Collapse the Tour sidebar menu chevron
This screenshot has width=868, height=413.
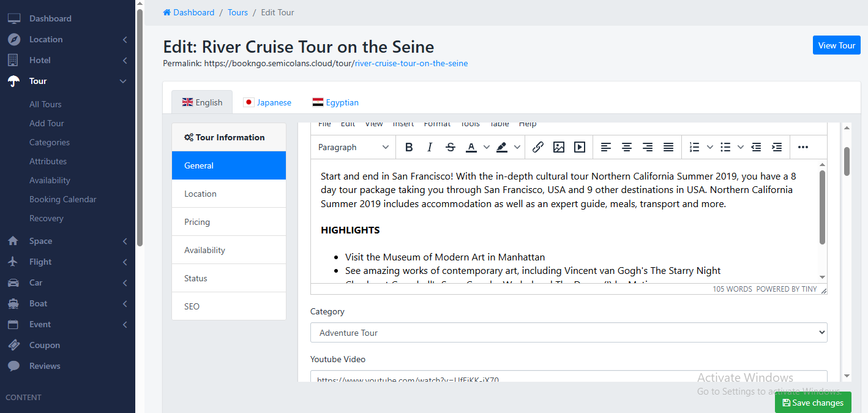tap(123, 81)
